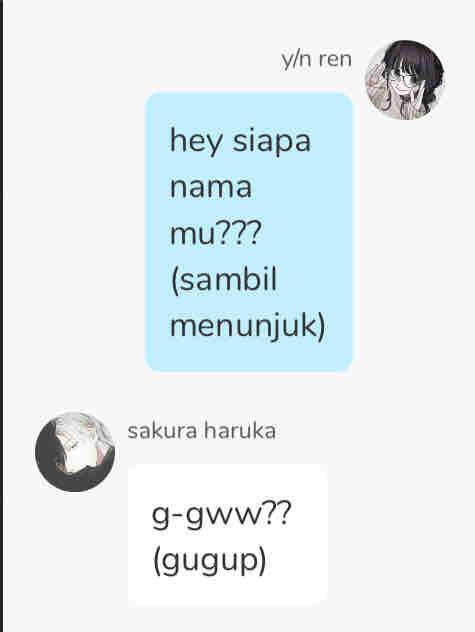Click the dark vertical bar at left edge
This screenshot has width=475, height=632.
click(x=2, y=316)
